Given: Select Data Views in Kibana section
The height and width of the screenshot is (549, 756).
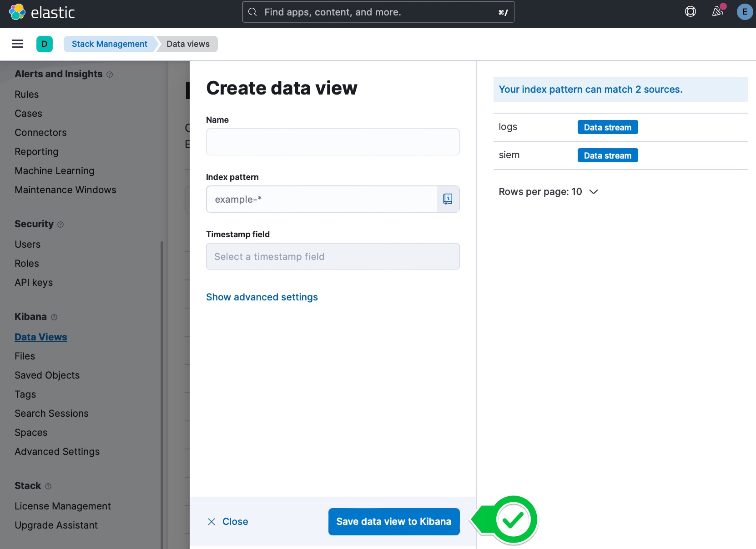Looking at the screenshot, I should [x=41, y=337].
